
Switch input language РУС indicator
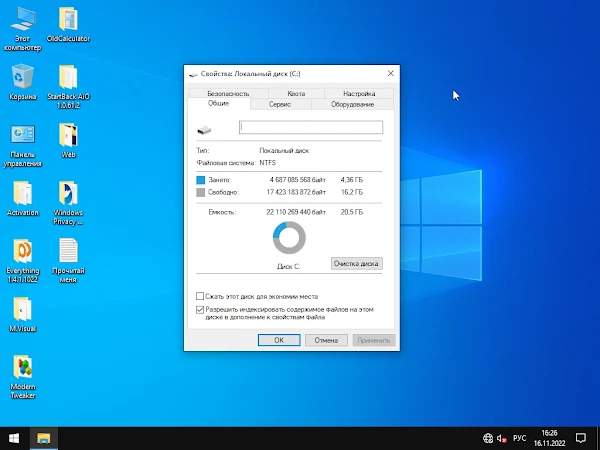[x=519, y=438]
